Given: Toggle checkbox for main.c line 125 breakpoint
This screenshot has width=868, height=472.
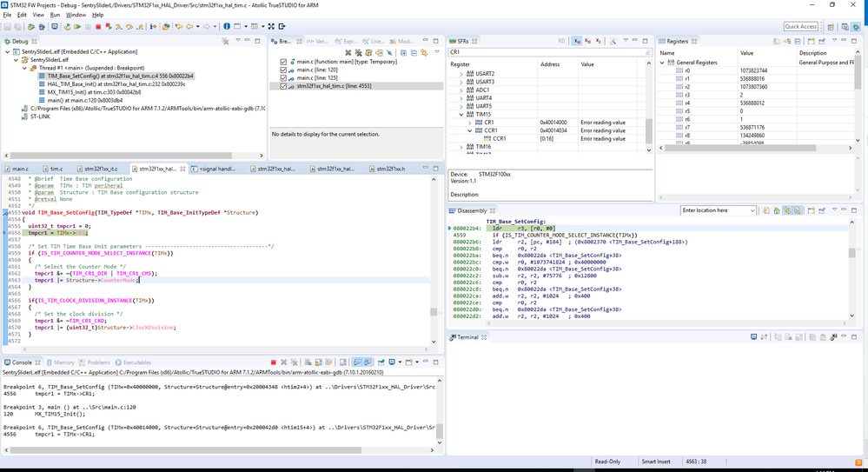Looking at the screenshot, I should pos(283,78).
